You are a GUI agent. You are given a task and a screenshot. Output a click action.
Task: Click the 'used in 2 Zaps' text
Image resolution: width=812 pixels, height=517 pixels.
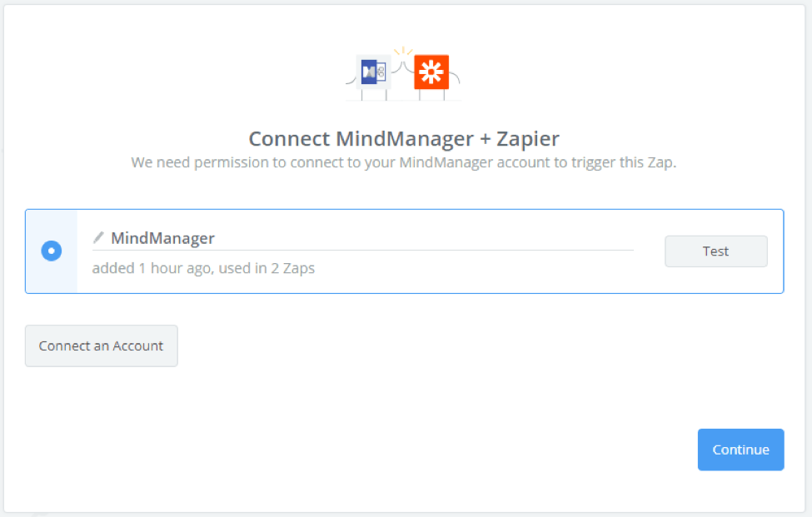pyautogui.click(x=267, y=268)
